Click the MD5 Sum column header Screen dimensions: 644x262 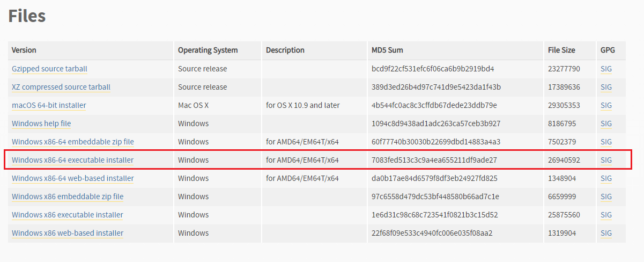pyautogui.click(x=387, y=50)
